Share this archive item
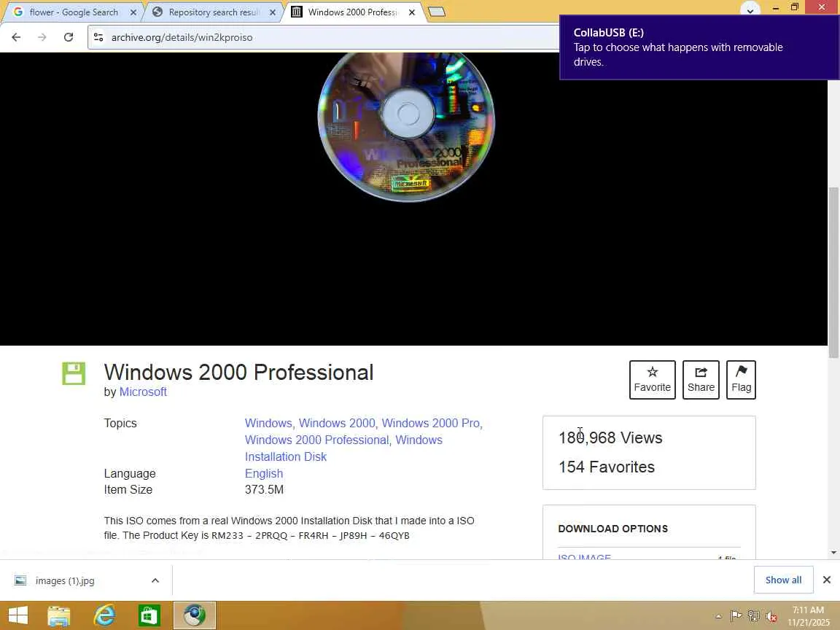The image size is (840, 630). point(701,380)
